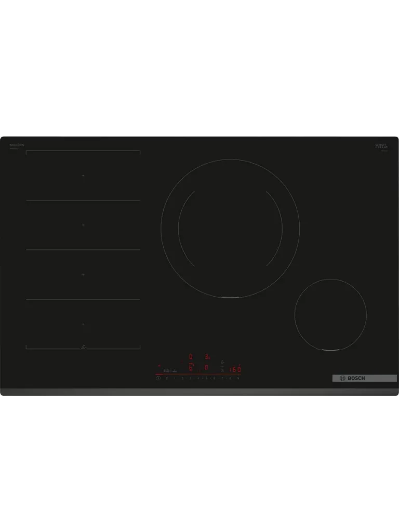Viewport: 399px width, 532px height.
Task: Tap the Bosch logo badge
Action: 364,378
